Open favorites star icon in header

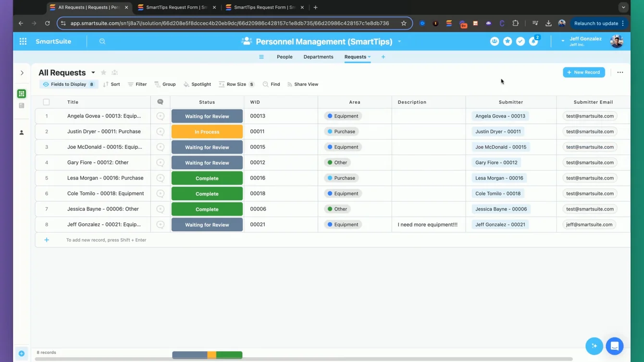(508, 41)
